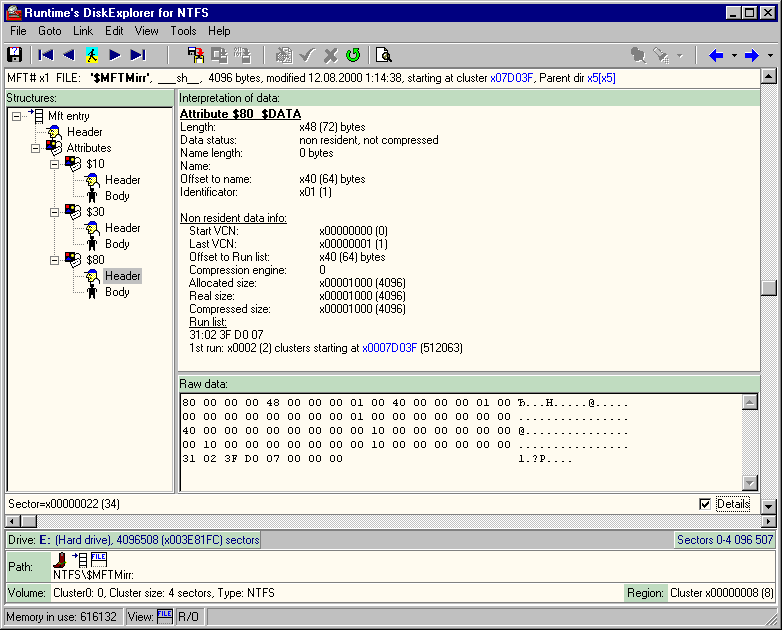Toggle the Details checkbox
The height and width of the screenshot is (630, 782).
(x=705, y=504)
